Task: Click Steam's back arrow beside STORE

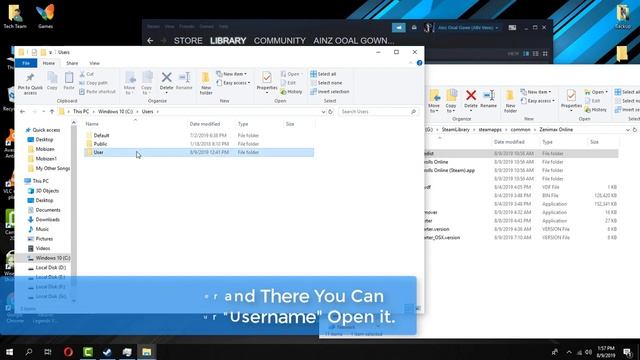Action: point(150,40)
